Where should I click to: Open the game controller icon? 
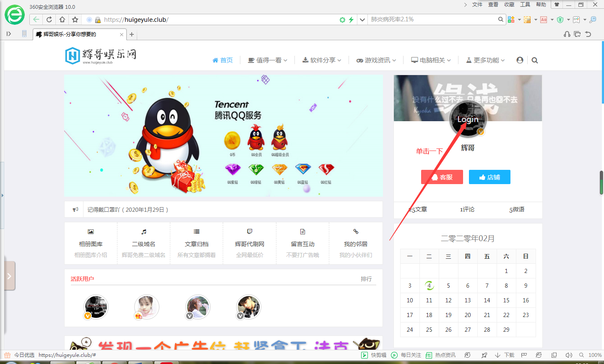coord(576,20)
